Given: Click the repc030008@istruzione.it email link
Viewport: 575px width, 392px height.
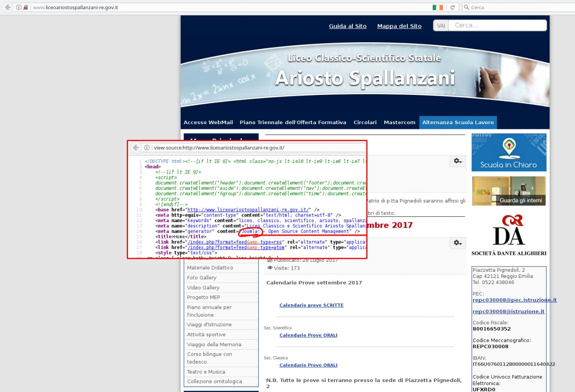Looking at the screenshot, I should (x=508, y=311).
